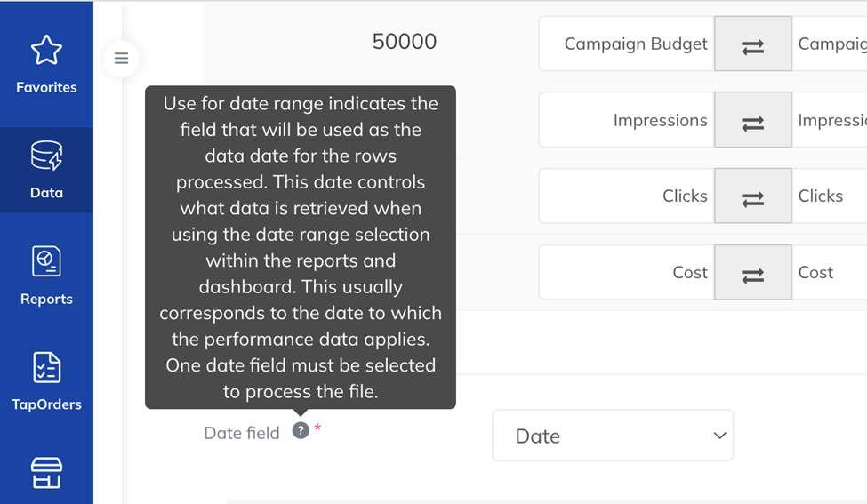Image resolution: width=867 pixels, height=504 pixels.
Task: Expand the Date field dropdown
Action: tap(613, 436)
